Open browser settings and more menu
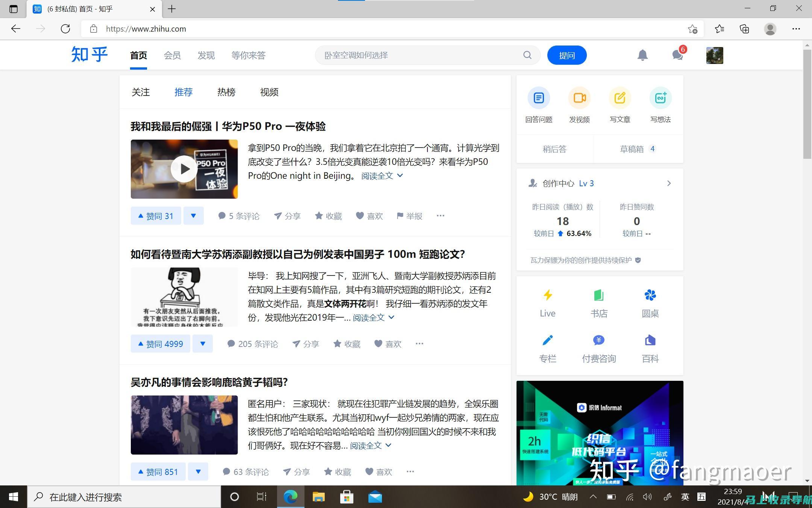This screenshot has height=508, width=812. [x=796, y=29]
